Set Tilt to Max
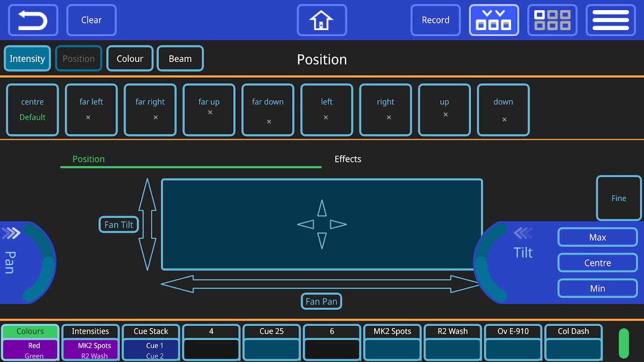The width and height of the screenshot is (644, 362). [598, 237]
